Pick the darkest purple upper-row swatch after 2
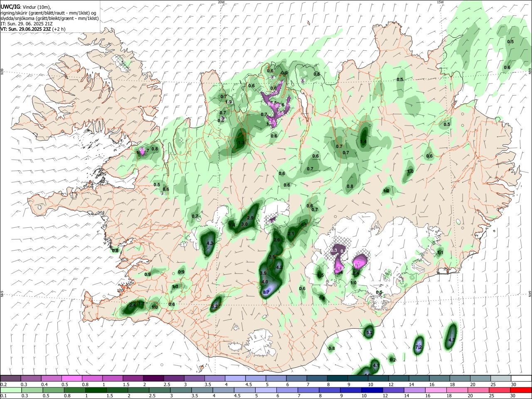532x399 pixels. coord(153,378)
